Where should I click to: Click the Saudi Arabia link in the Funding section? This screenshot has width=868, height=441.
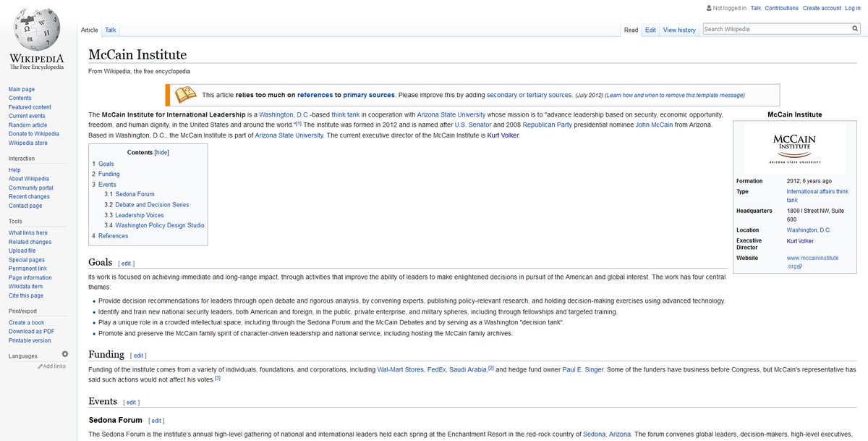pyautogui.click(x=468, y=369)
